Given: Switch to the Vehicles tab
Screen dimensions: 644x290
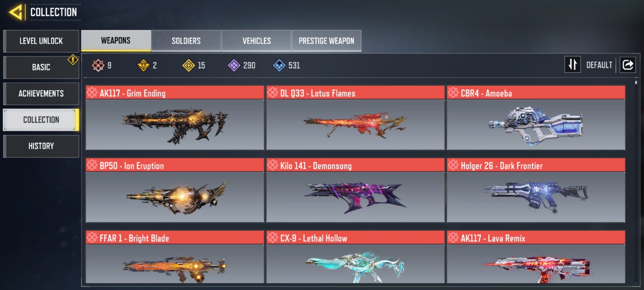Looking at the screenshot, I should pyautogui.click(x=256, y=41).
